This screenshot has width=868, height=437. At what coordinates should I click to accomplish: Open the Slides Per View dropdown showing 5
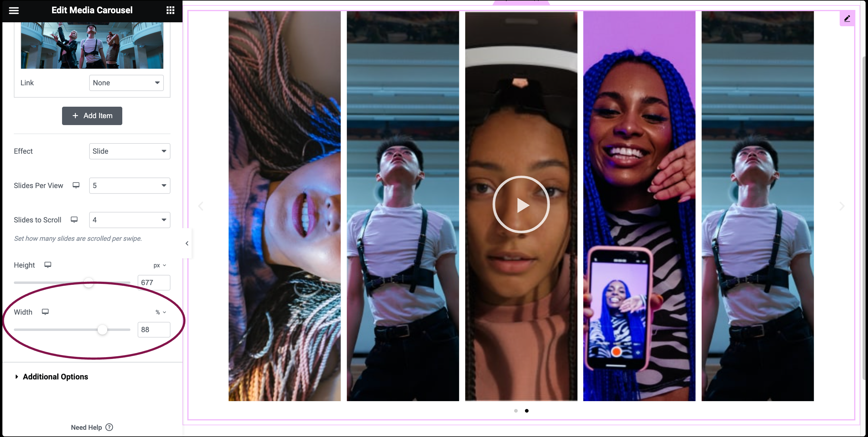(x=129, y=186)
